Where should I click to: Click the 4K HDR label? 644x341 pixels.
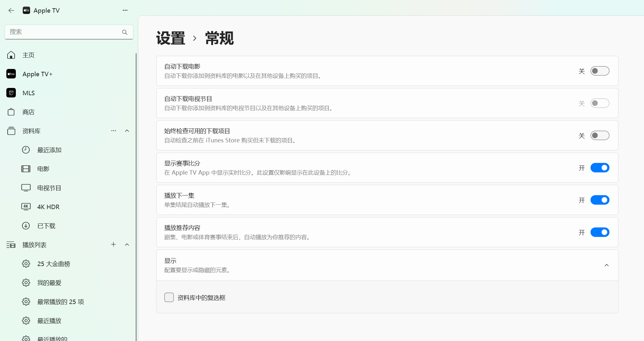pos(48,207)
